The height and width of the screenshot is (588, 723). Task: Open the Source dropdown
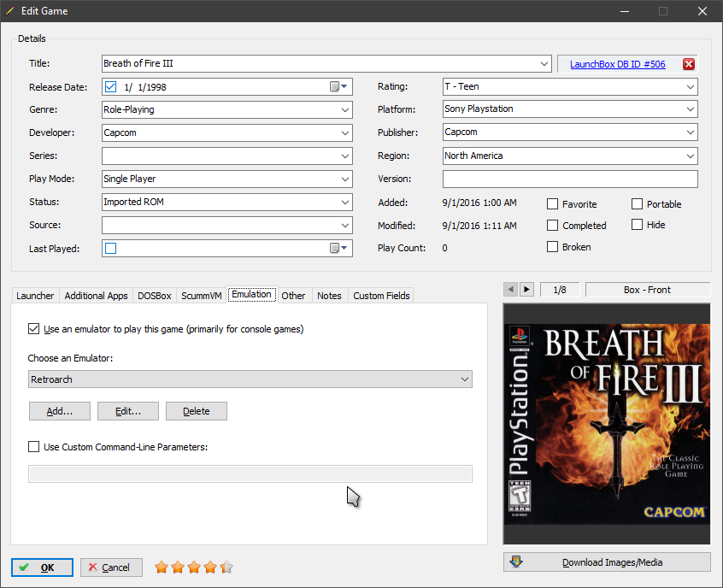(345, 225)
